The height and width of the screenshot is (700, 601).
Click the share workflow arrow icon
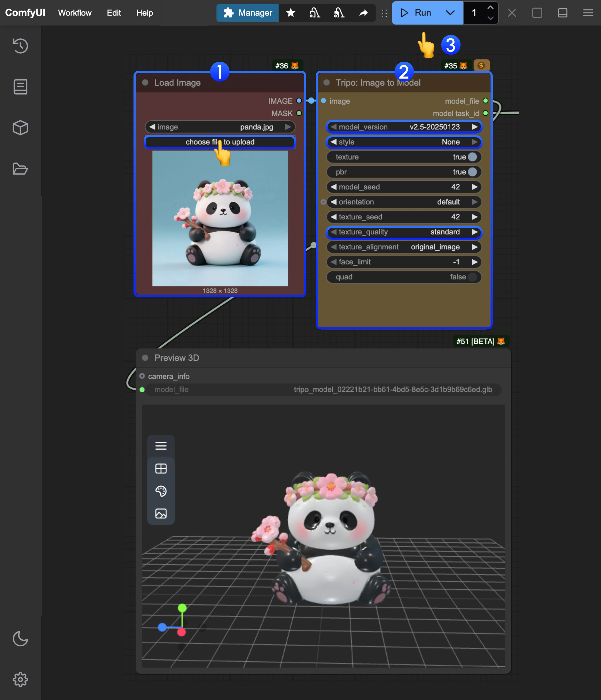(x=364, y=13)
